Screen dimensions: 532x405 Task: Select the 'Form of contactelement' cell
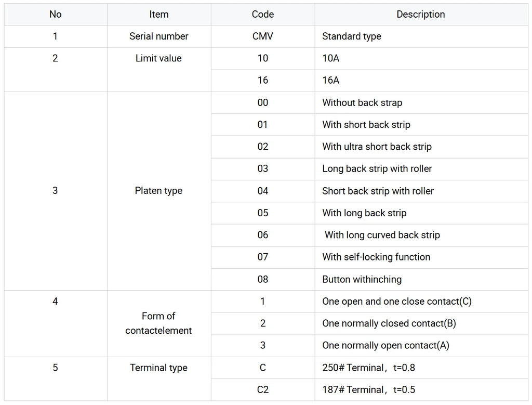[159, 323]
